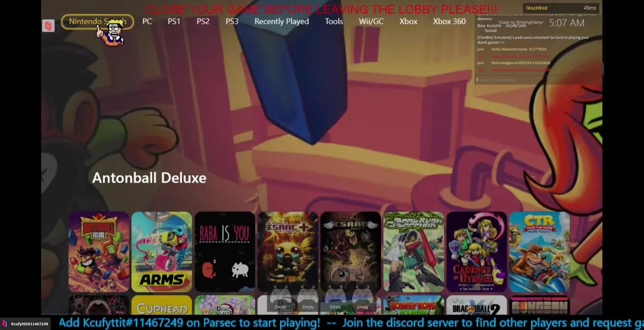The height and width of the screenshot is (330, 644).
Task: Click the 5:07 AM clock
Action: 566,23
